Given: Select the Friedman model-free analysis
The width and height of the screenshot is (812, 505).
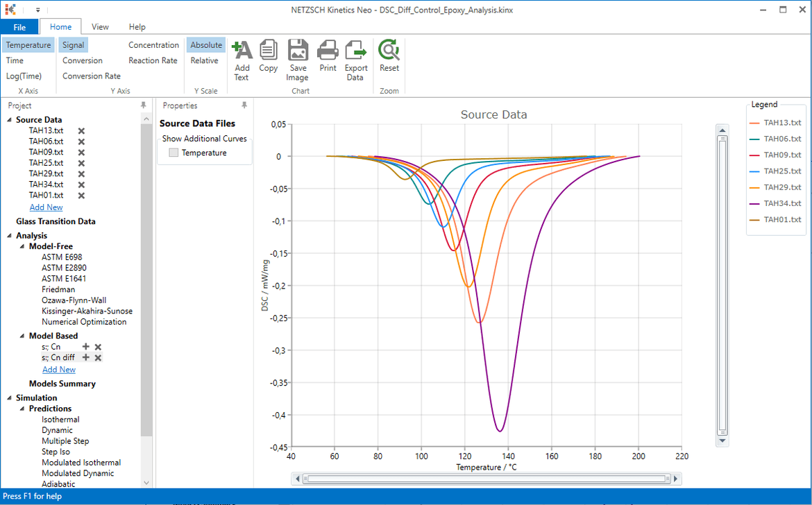Looking at the screenshot, I should [59, 289].
